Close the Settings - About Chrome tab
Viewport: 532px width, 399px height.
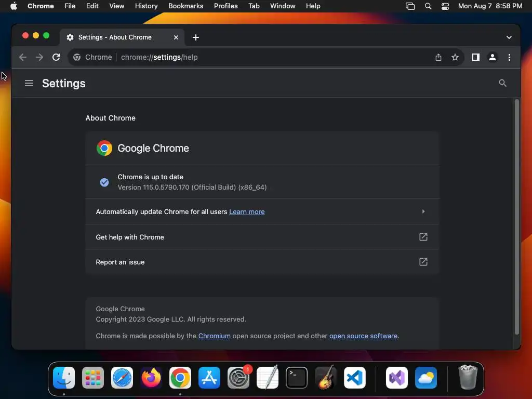pos(176,37)
